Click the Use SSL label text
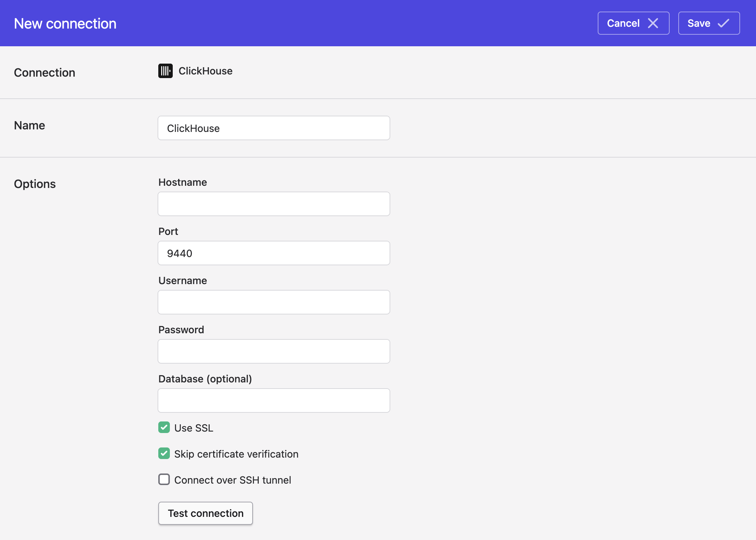The image size is (756, 540). click(194, 428)
